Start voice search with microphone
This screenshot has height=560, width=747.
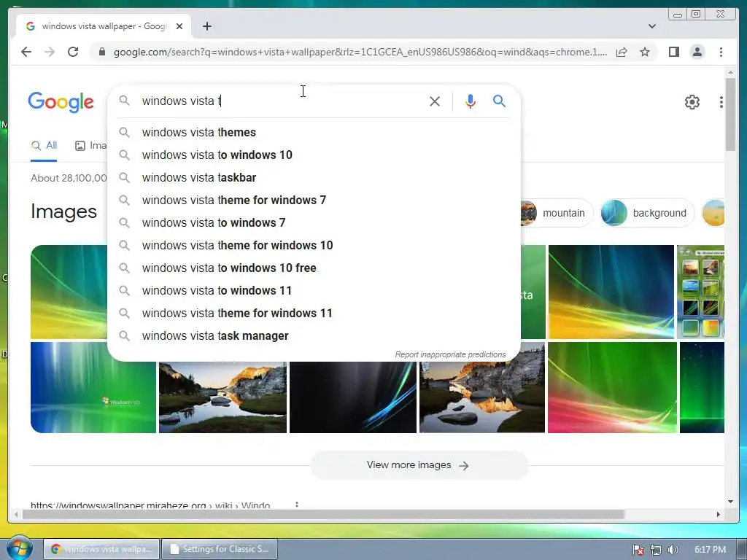[x=471, y=101]
